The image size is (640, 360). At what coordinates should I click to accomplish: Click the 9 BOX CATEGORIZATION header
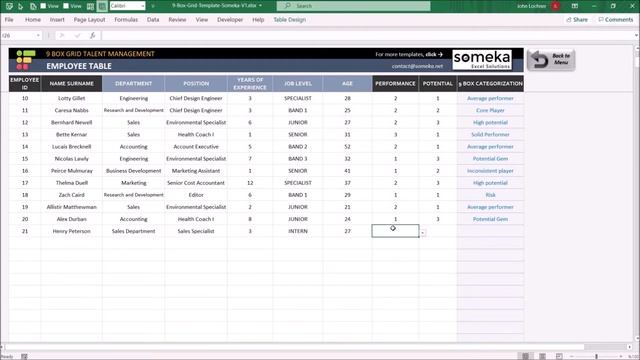[490, 83]
